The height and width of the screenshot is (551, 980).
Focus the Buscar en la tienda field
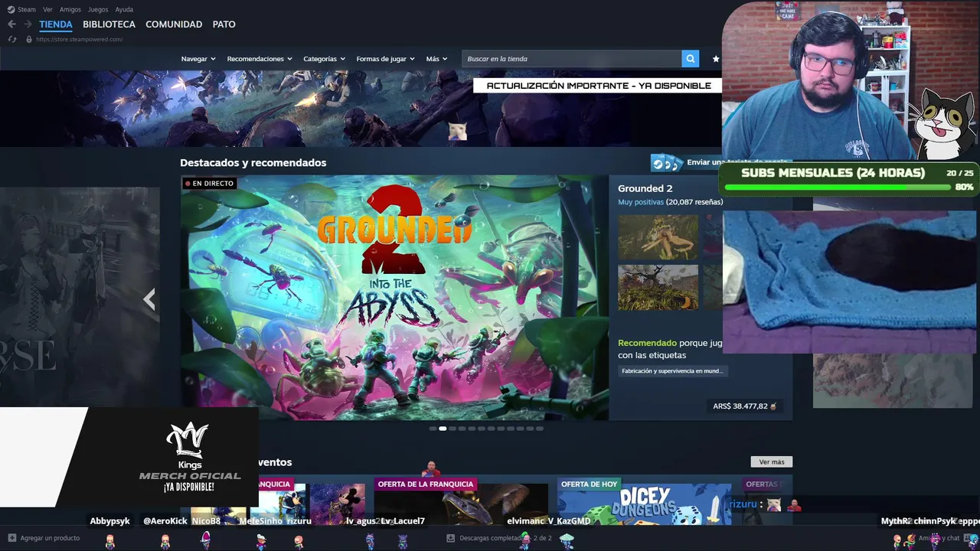(x=572, y=59)
